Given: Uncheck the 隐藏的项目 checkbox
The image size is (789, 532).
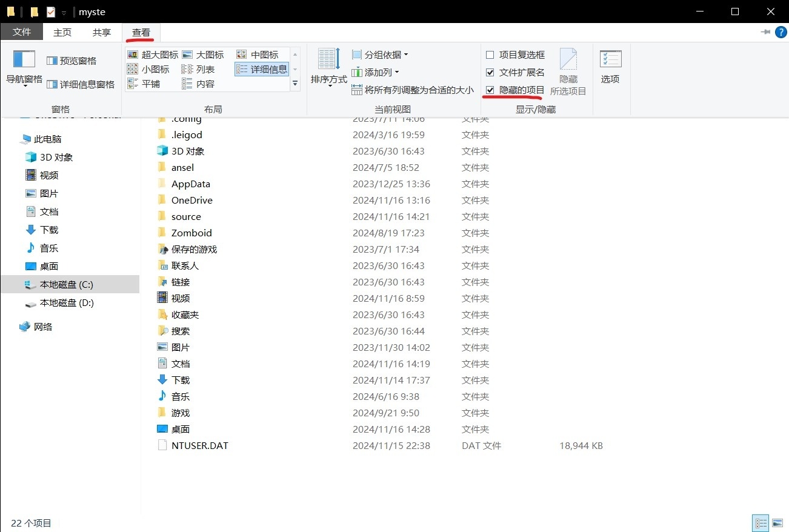Looking at the screenshot, I should [490, 90].
